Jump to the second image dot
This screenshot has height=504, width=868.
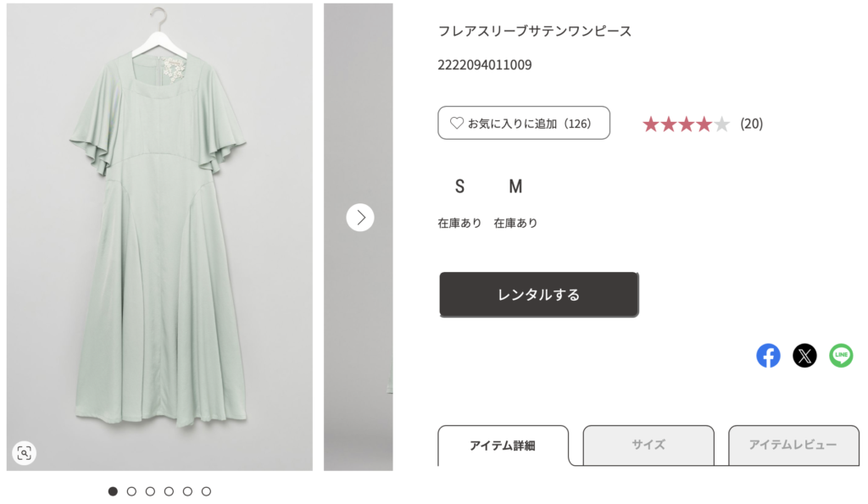131,491
